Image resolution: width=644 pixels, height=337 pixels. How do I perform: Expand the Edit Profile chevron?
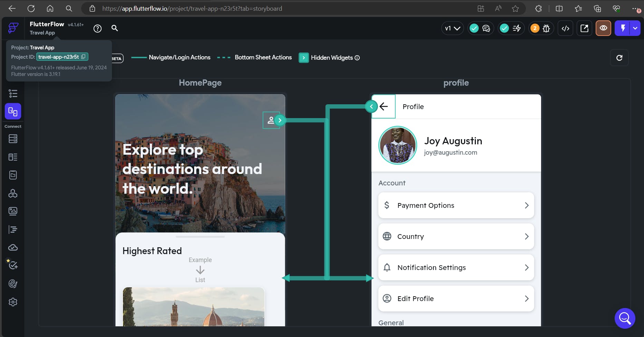point(527,299)
